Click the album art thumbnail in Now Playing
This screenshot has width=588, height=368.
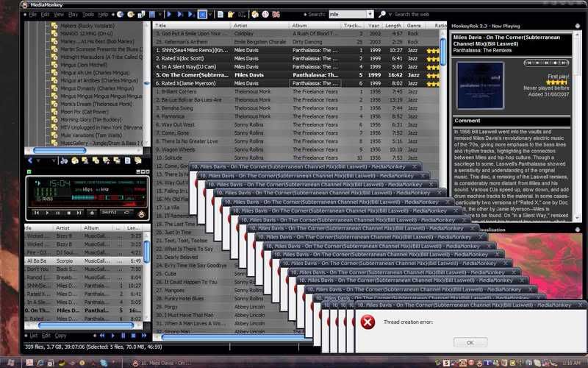(481, 85)
